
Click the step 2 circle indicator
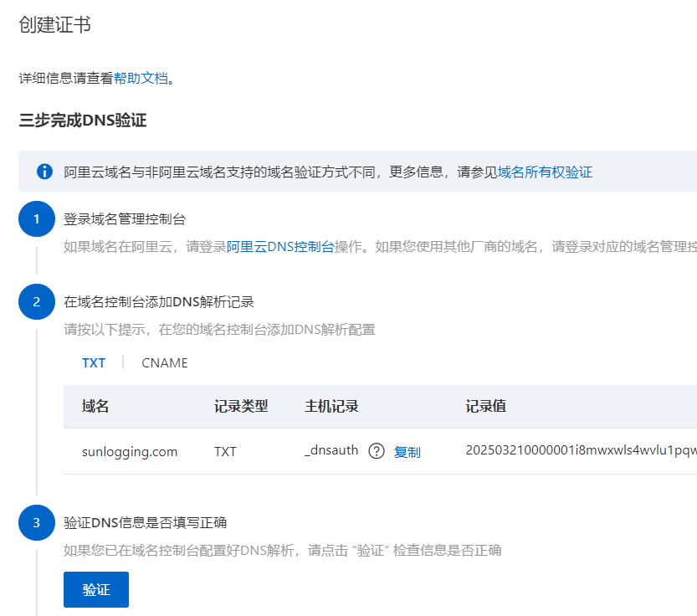[x=36, y=302]
